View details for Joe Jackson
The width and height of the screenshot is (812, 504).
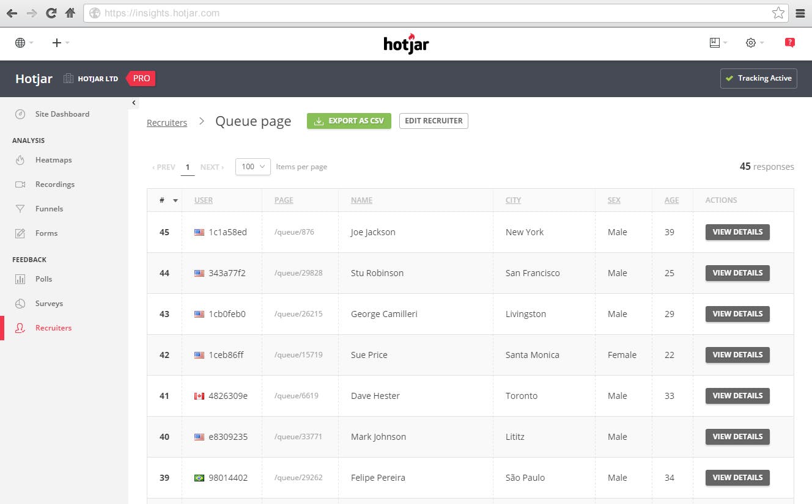pos(737,232)
